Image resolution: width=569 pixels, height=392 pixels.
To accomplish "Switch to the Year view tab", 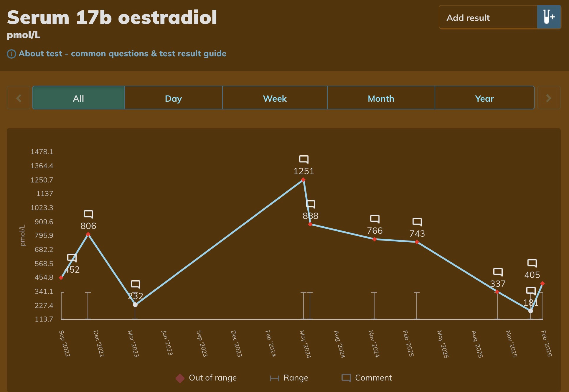I will 484,98.
